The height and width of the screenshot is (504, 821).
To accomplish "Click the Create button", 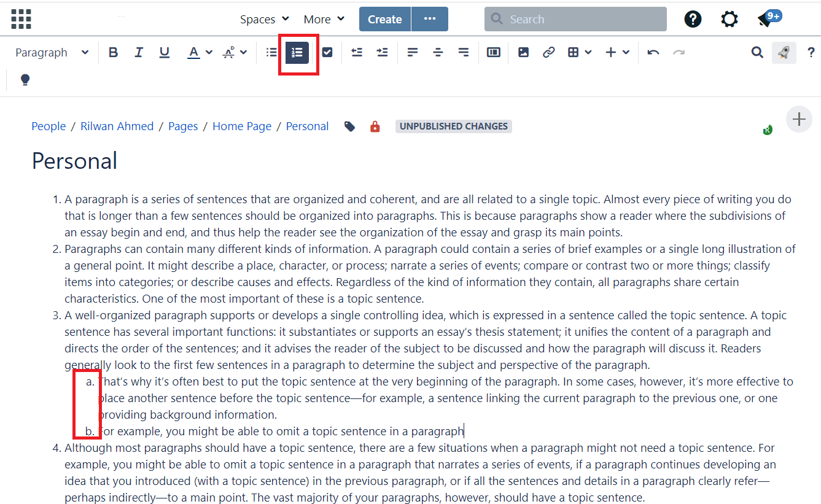I will tap(385, 19).
